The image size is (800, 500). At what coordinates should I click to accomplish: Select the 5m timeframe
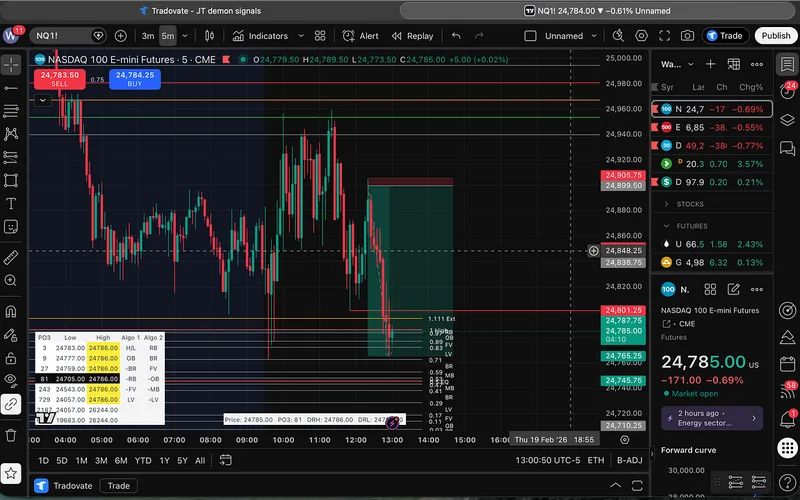pos(168,36)
